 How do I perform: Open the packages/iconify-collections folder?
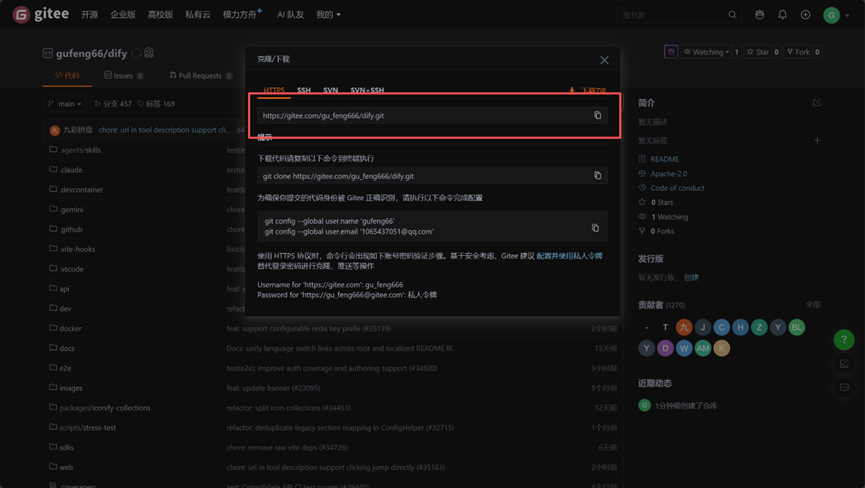[105, 408]
